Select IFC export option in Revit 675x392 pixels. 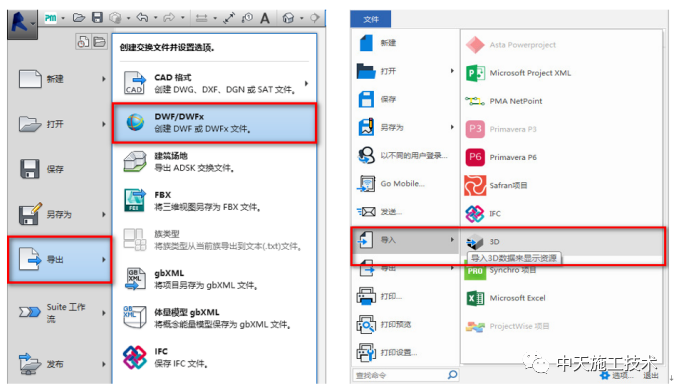point(214,358)
